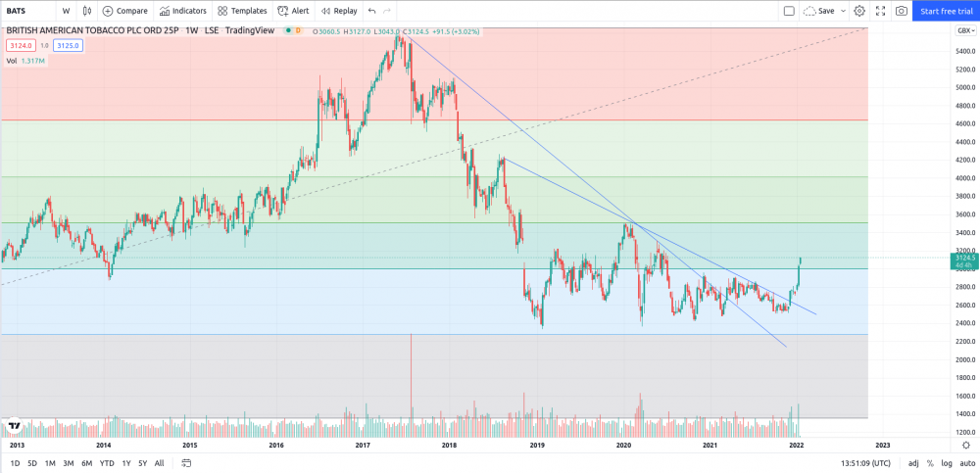
Task: Select the 1M date range
Action: coord(50,463)
